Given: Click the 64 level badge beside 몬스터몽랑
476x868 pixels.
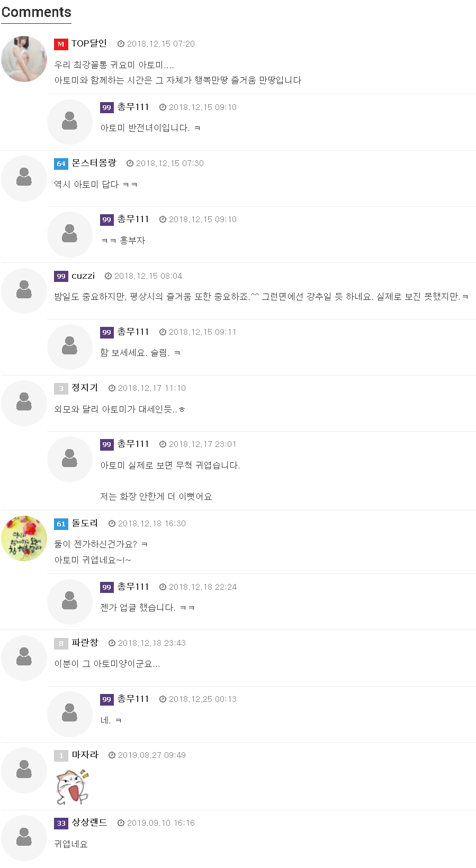Looking at the screenshot, I should pyautogui.click(x=61, y=163).
